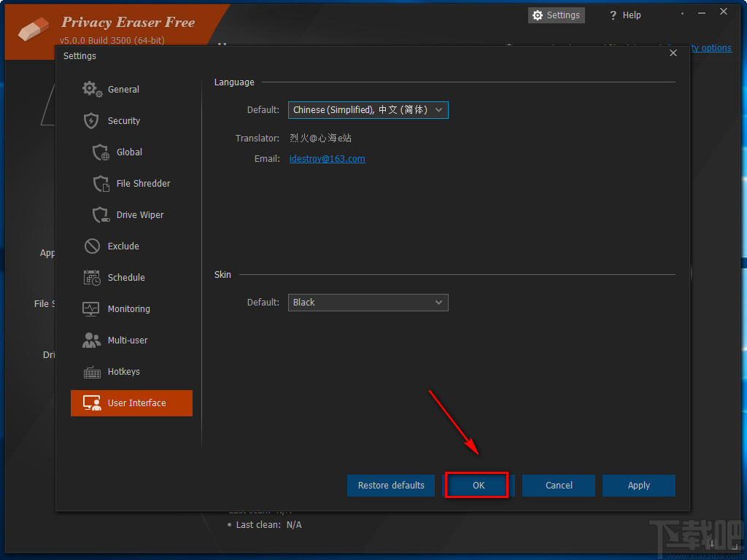Click the Monitoring pulse screen icon
This screenshot has width=747, height=560.
pyautogui.click(x=91, y=309)
